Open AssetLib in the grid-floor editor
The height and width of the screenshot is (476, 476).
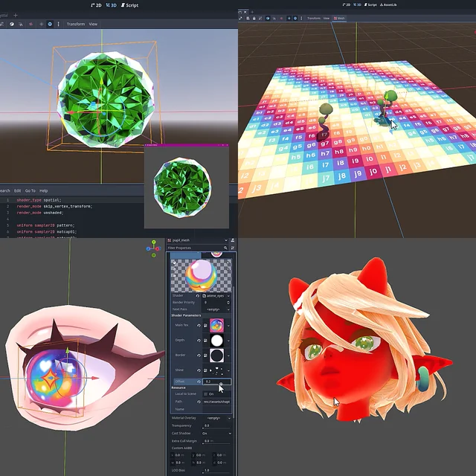tap(388, 5)
